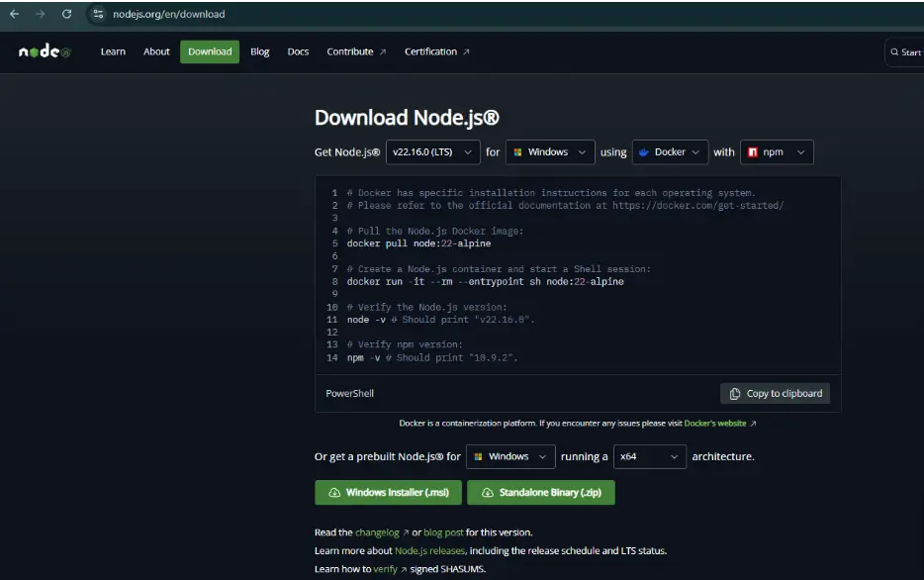Open the blog post link
Screen dimensions: 924x580
point(443,532)
